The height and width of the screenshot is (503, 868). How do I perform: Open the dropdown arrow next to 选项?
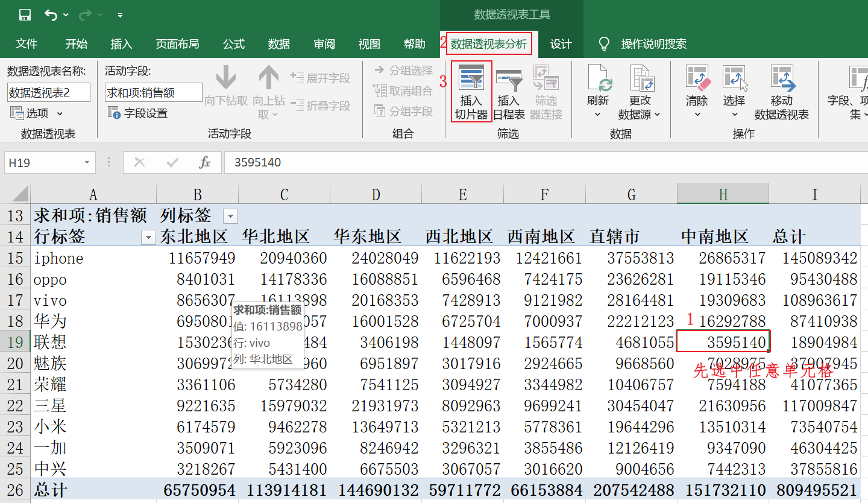click(x=60, y=113)
